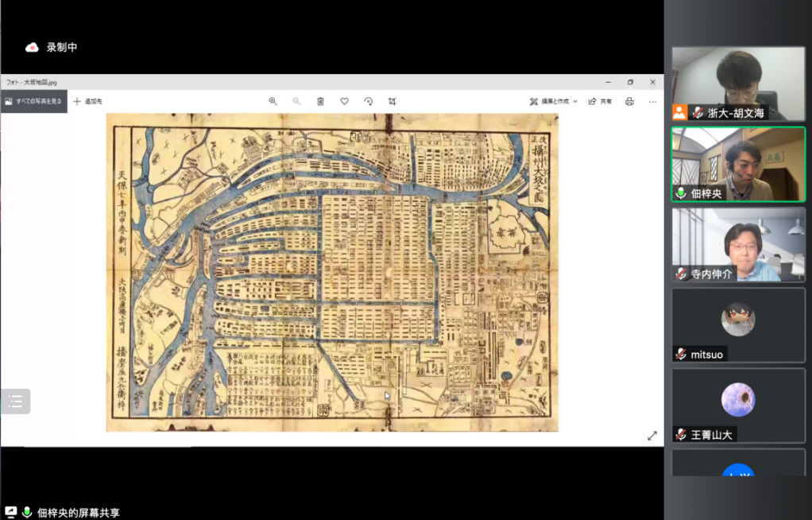This screenshot has width=812, height=520.
Task: Click orange host icon on 浙大-胡文海 tile
Action: 679,112
